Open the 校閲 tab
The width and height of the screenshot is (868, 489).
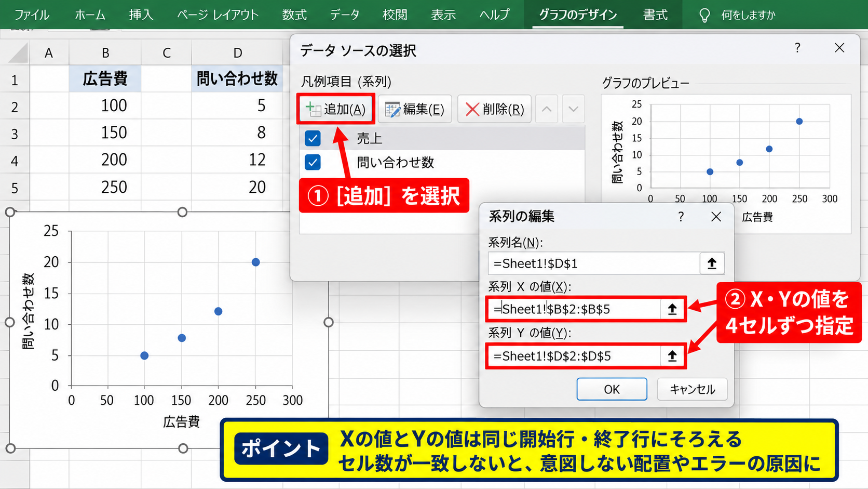click(x=395, y=15)
